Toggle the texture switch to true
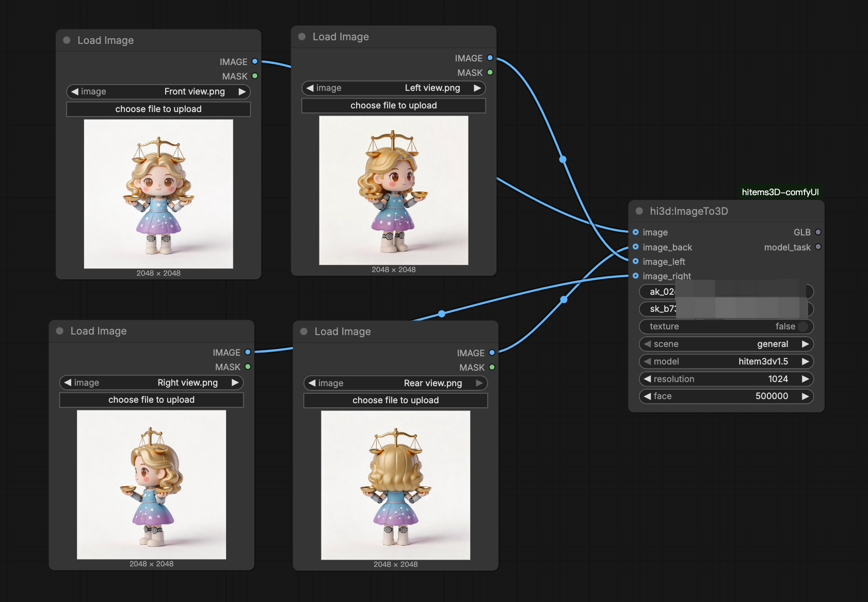Image resolution: width=868 pixels, height=602 pixels. point(802,326)
